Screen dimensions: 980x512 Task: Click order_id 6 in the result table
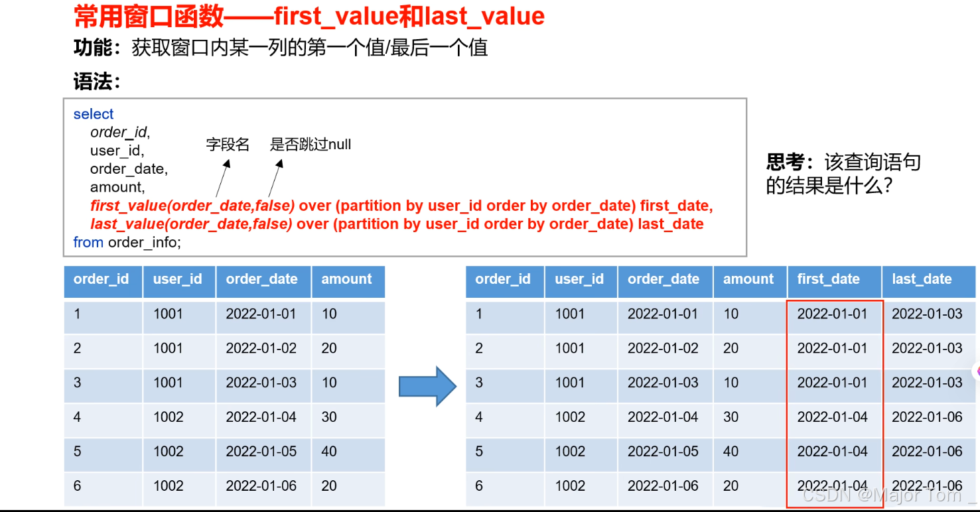click(x=479, y=487)
